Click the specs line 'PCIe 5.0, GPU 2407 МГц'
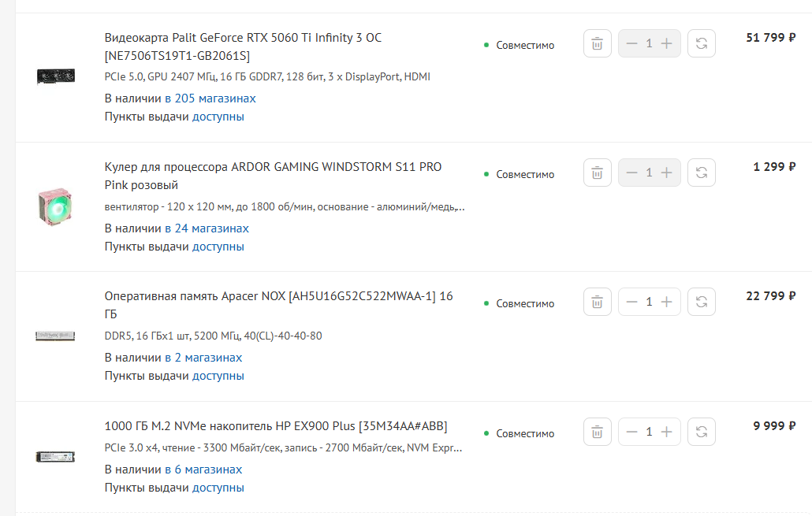This screenshot has width=812, height=516. pos(267,76)
